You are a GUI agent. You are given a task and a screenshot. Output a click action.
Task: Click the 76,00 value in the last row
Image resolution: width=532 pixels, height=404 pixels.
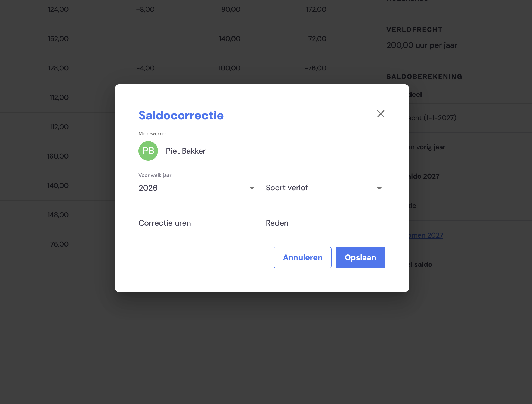click(x=59, y=244)
